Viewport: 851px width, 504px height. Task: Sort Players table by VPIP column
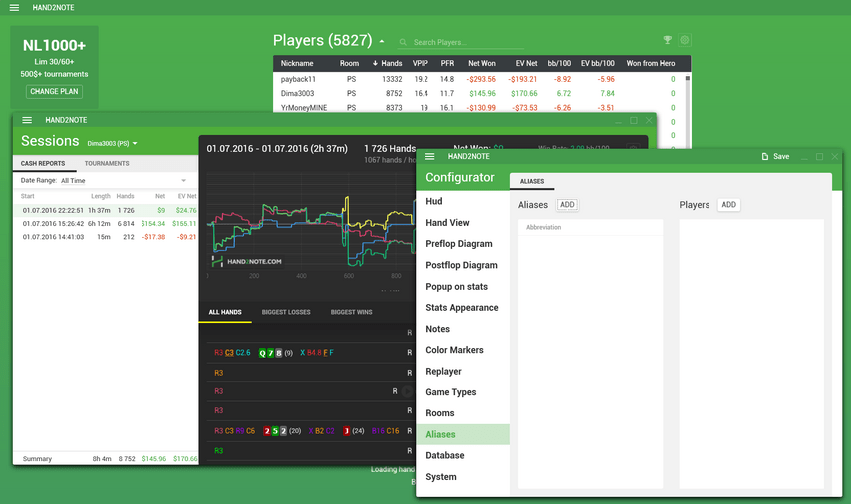click(421, 63)
